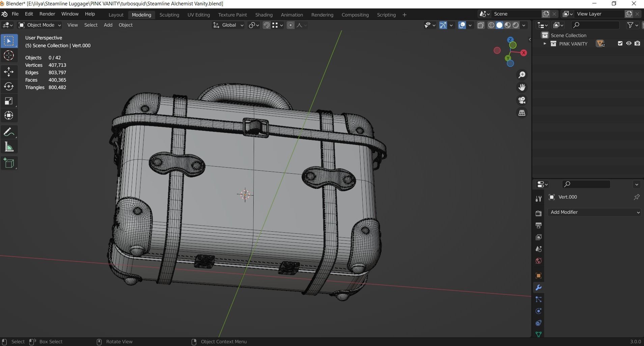Open the Render properties tab
This screenshot has width=644, height=346.
coord(538,213)
